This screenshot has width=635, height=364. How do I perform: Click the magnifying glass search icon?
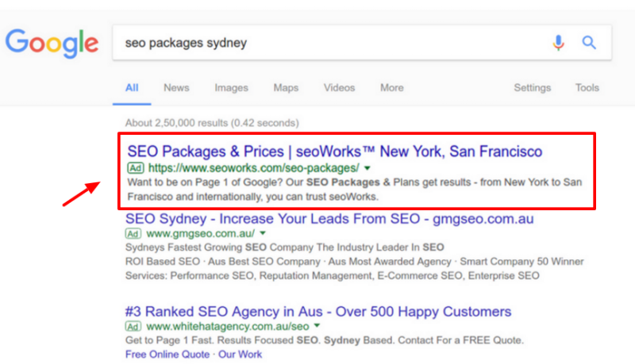(x=589, y=43)
